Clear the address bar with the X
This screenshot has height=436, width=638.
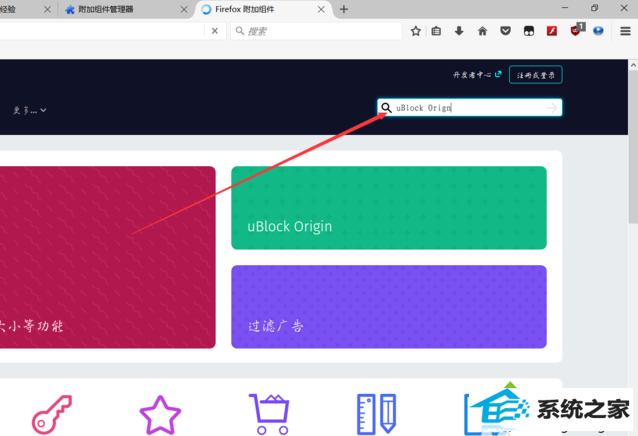[215, 31]
